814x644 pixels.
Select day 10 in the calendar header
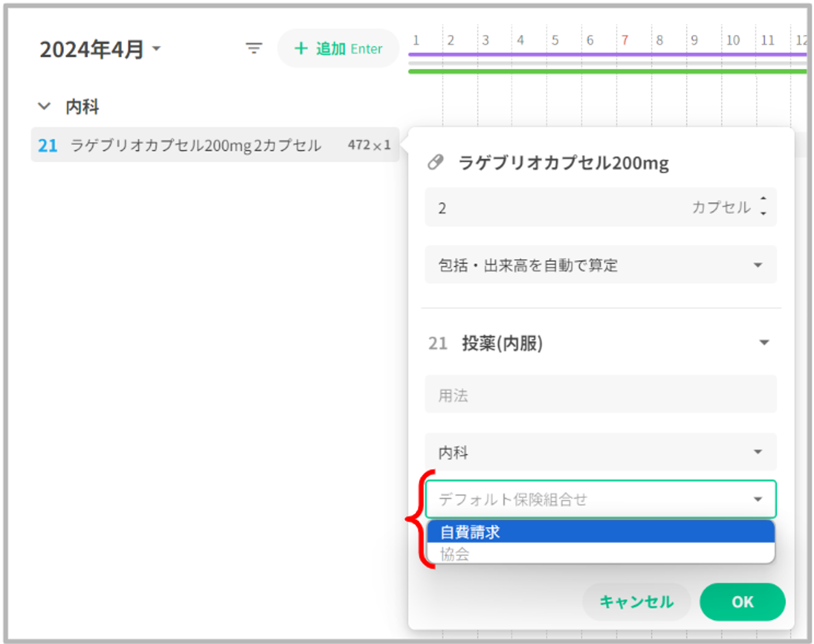pyautogui.click(x=733, y=40)
